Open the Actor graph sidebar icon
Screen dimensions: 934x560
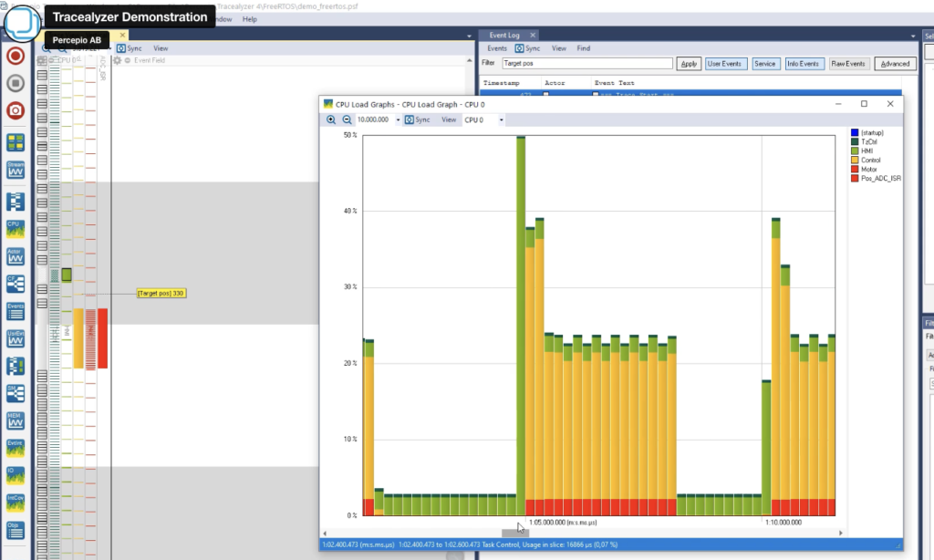click(x=16, y=256)
